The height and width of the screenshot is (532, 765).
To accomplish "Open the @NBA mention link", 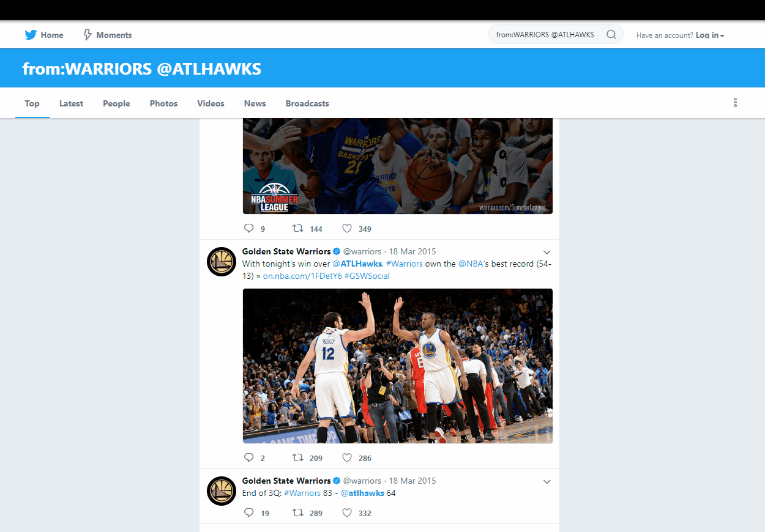I will [x=470, y=264].
